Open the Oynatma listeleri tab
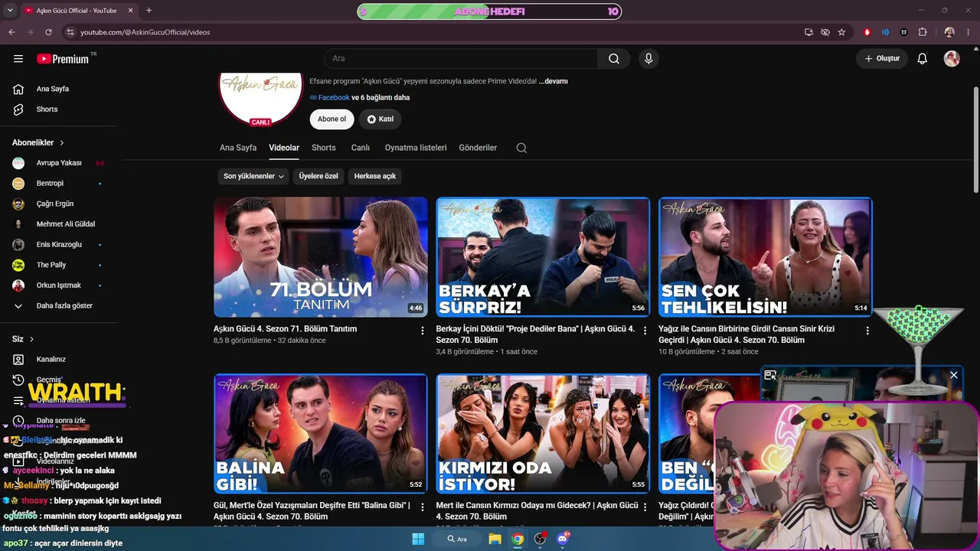This screenshot has height=551, width=980. (416, 148)
